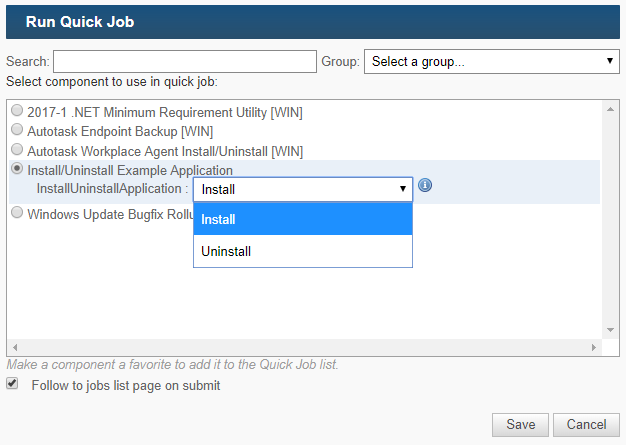This screenshot has height=445, width=626.
Task: Focus the Search input field
Action: click(185, 61)
